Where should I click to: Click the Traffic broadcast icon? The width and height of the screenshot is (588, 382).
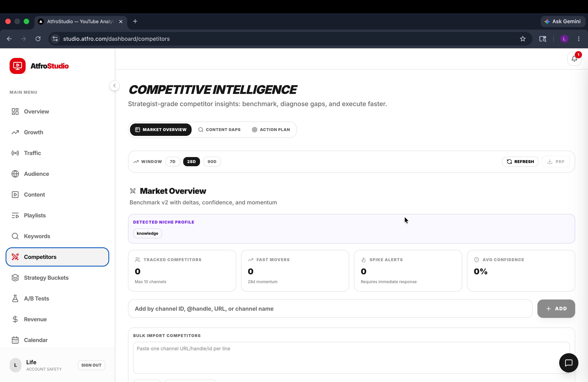tap(15, 153)
